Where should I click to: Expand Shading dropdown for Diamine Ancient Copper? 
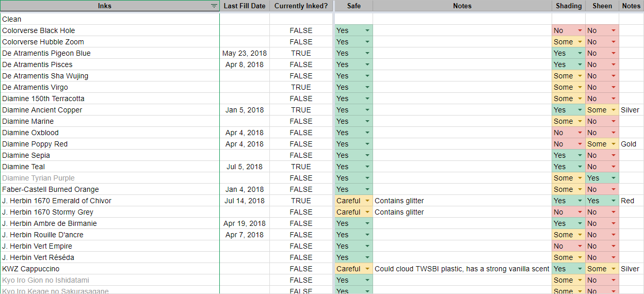(x=580, y=110)
